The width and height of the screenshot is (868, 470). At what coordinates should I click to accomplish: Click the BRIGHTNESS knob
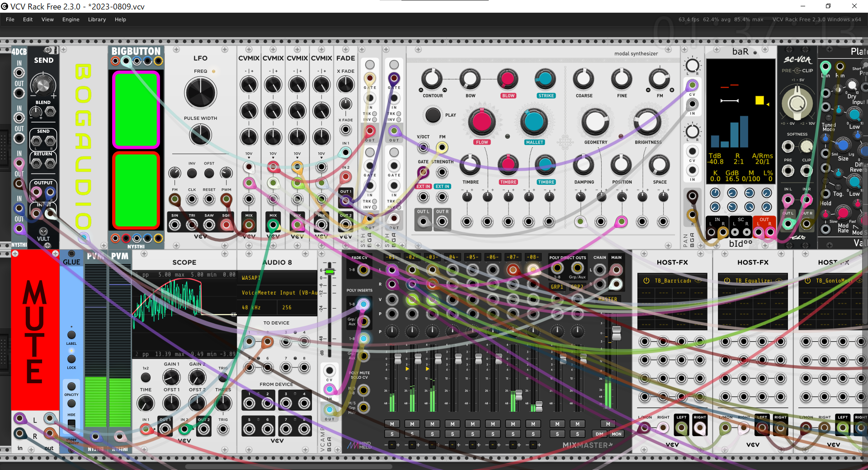pos(647,122)
